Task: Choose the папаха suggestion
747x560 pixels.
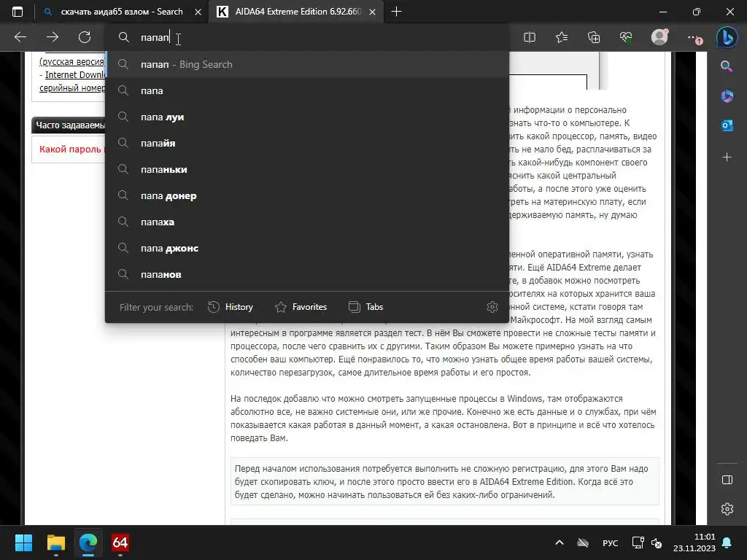Action: click(307, 222)
